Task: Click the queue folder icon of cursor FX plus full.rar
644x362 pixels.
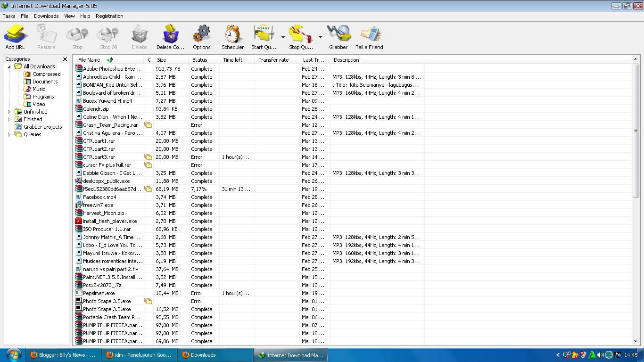Action: 148,165
